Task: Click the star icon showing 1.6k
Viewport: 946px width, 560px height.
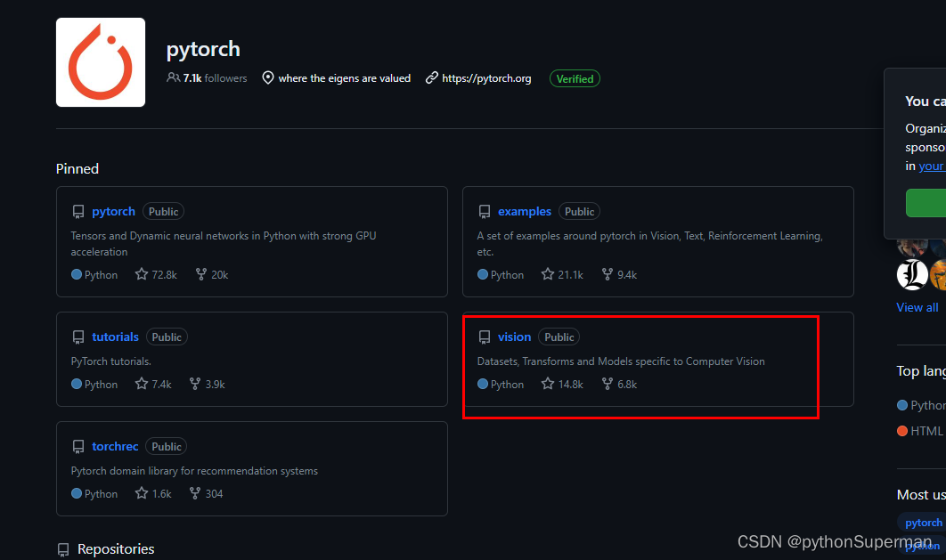Action: point(141,494)
